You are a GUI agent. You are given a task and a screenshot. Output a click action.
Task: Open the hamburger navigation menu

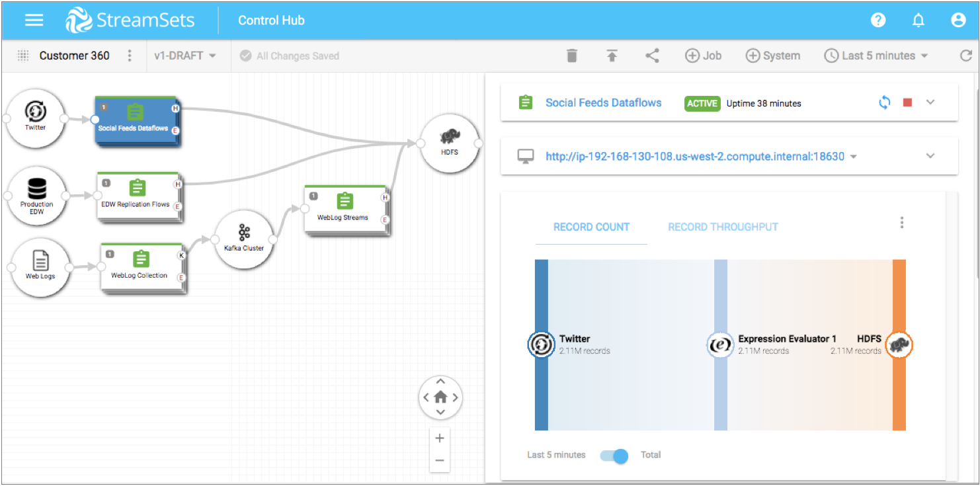(34, 20)
